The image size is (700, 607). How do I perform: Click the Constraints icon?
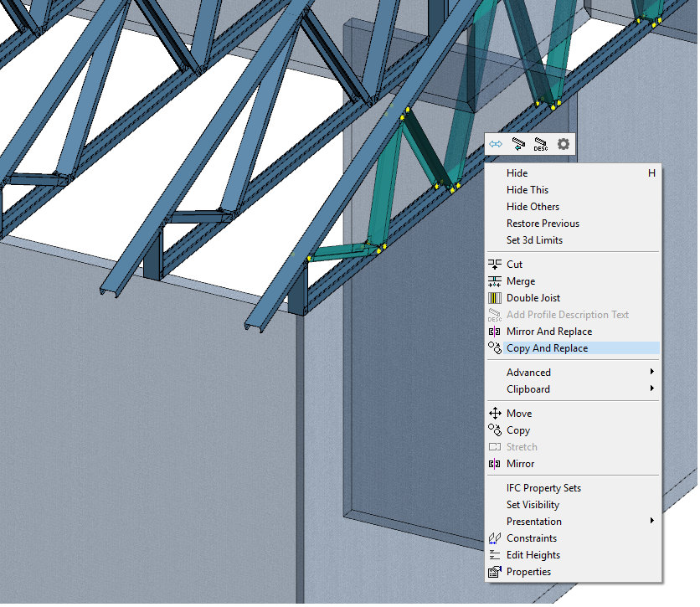494,538
